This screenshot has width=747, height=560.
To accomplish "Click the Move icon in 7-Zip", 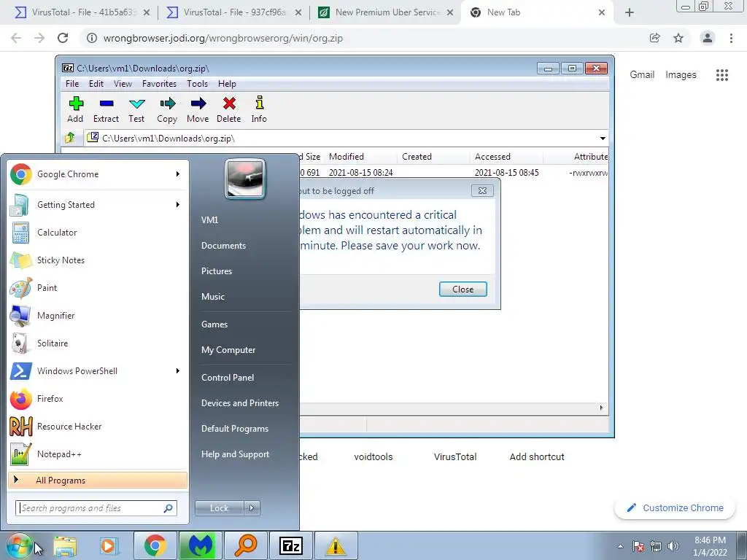I will click(x=198, y=104).
